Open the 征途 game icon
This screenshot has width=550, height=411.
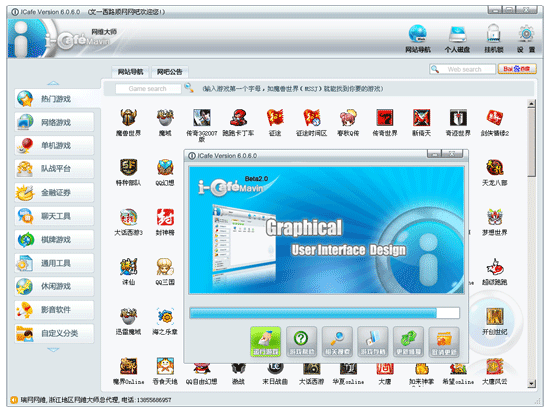(275, 117)
